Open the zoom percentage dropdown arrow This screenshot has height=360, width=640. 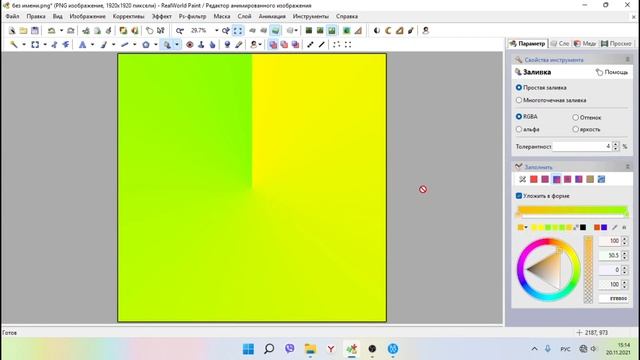(217, 31)
